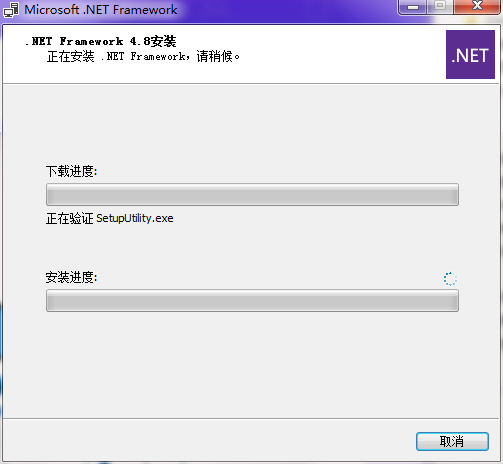
Task: Click the '正在验证 SetupUtility.exe' status text
Action: pos(109,219)
